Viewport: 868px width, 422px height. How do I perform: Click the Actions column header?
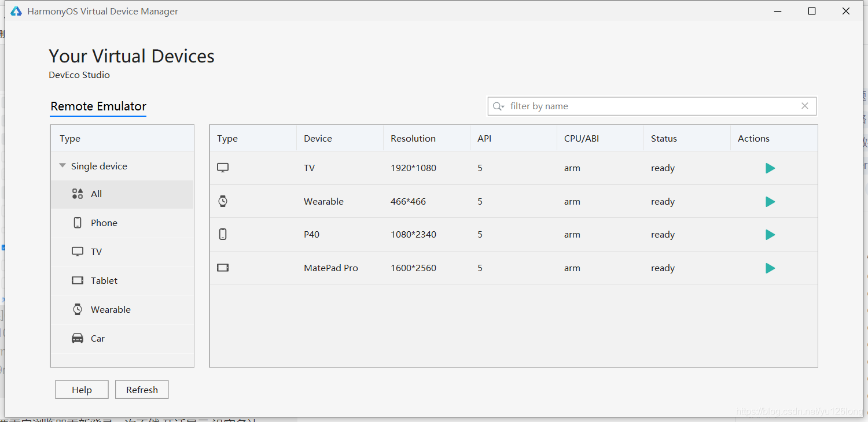click(774, 139)
